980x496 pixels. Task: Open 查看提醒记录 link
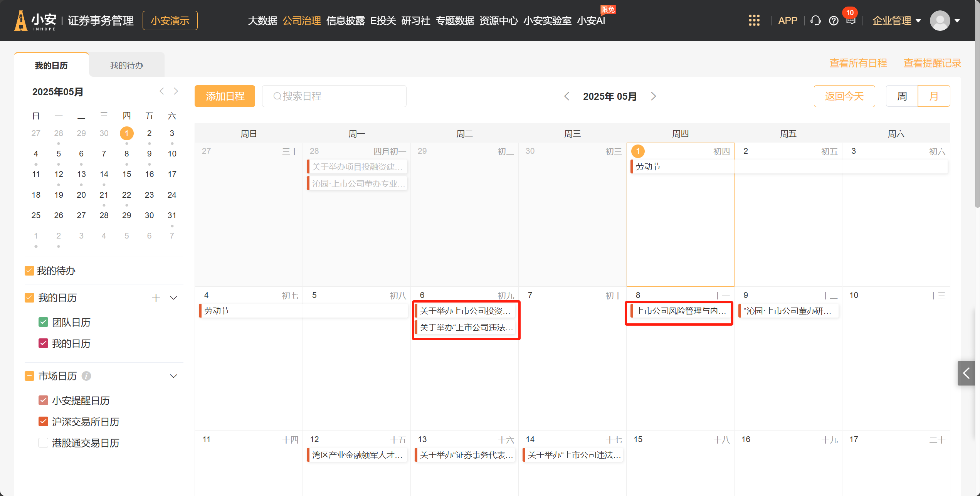tap(933, 63)
